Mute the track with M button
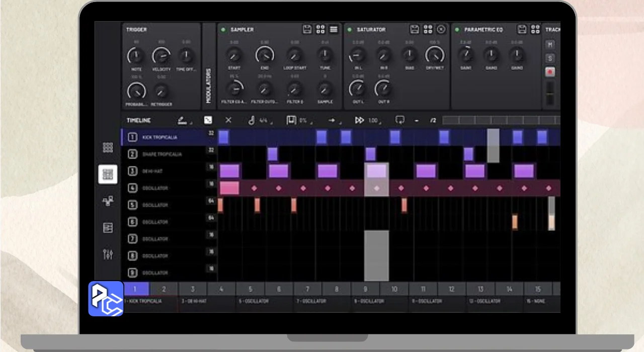 tap(550, 45)
